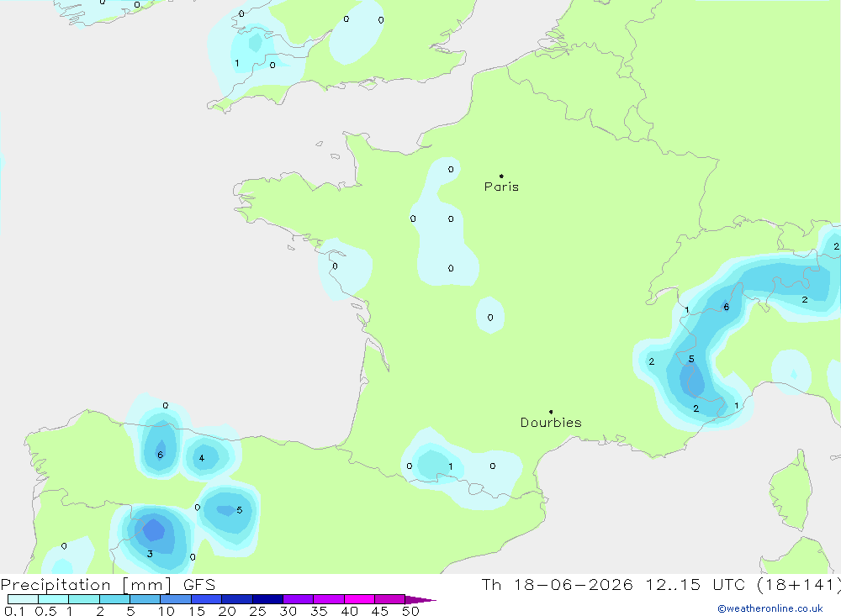Click the GFS model name label
841x616 pixels.
[x=199, y=585]
